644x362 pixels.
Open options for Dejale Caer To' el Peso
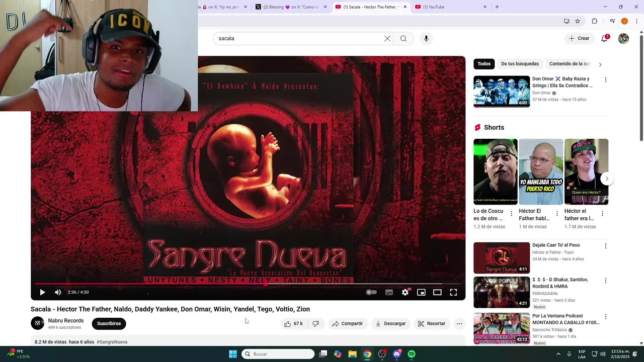(605, 246)
